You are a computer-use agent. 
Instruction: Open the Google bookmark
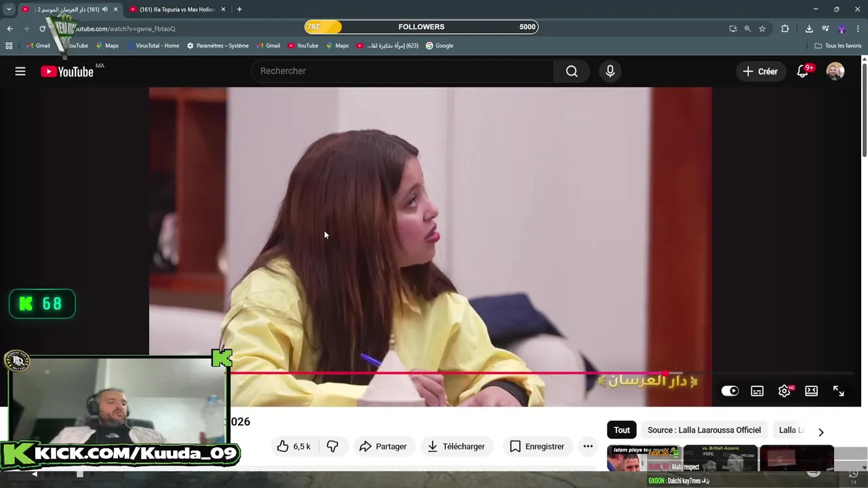[439, 45]
